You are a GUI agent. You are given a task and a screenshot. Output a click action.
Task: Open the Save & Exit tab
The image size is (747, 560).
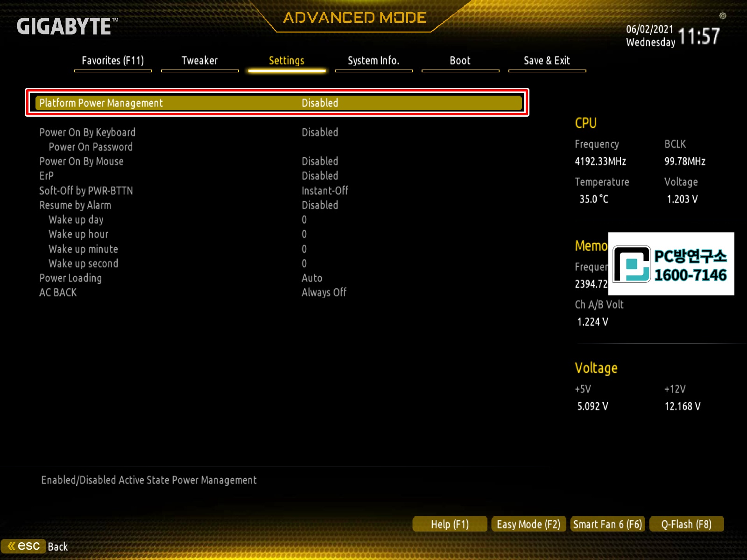pos(547,61)
